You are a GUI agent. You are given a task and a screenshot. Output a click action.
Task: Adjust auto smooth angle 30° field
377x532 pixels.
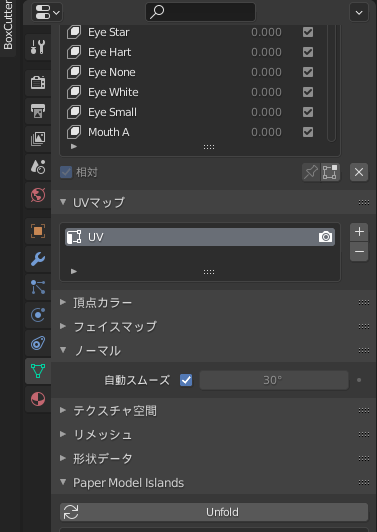click(x=274, y=380)
